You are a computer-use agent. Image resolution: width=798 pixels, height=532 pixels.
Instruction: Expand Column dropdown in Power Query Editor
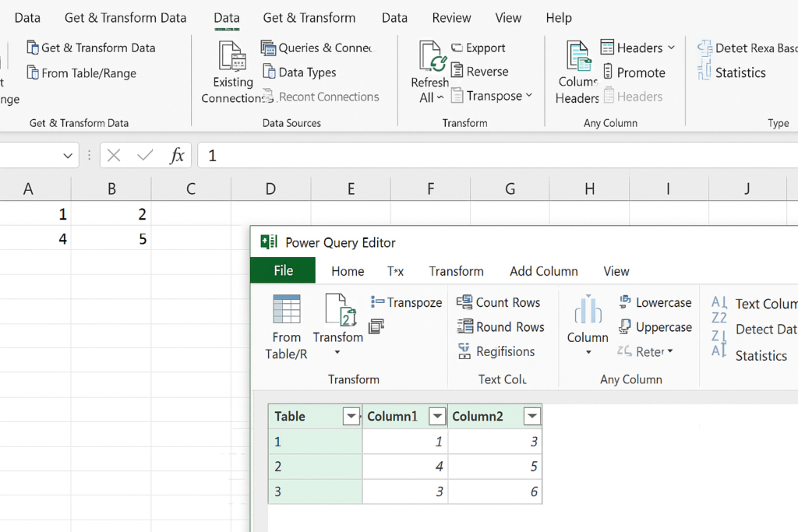[588, 353]
